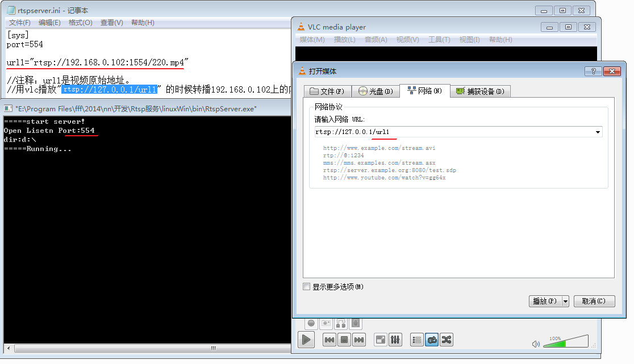Show the VLC playlist icon

[417, 340]
